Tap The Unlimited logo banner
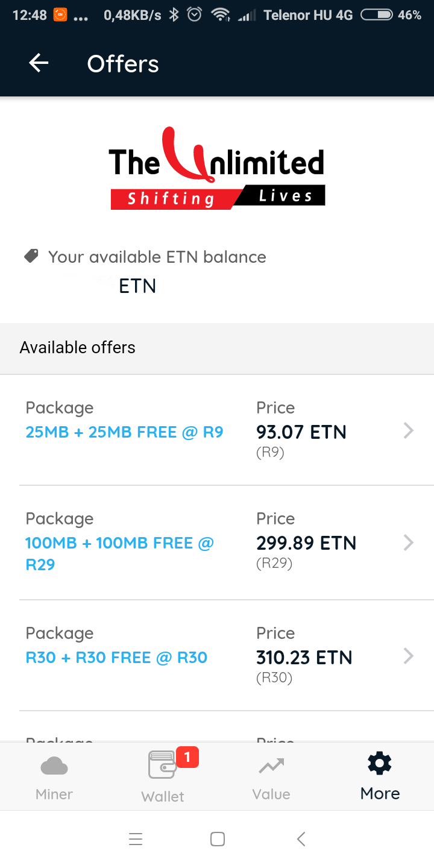Screen dimensions: 434x868 tap(217, 169)
